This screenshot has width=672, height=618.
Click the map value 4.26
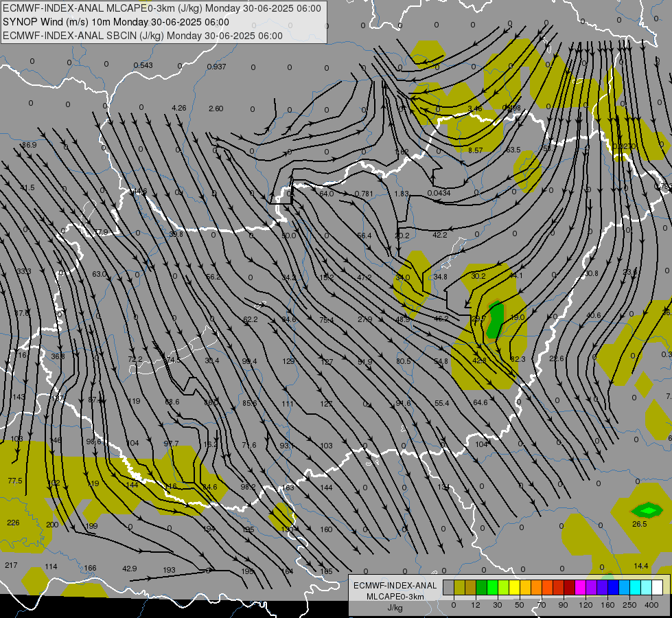[x=178, y=108]
